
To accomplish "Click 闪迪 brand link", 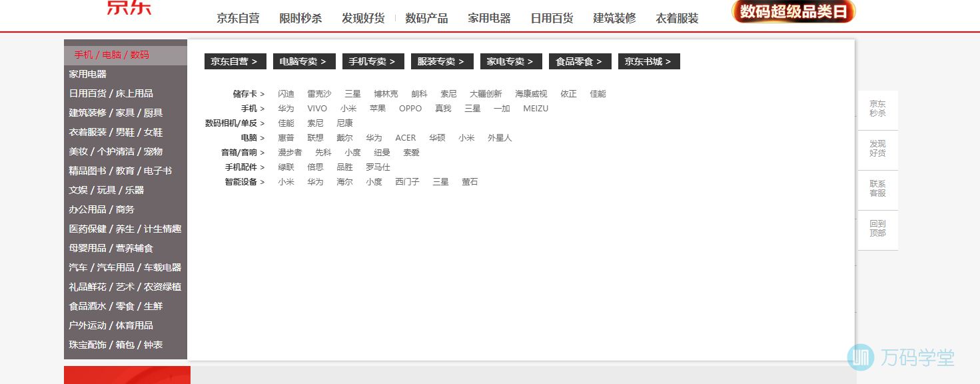I will 286,94.
